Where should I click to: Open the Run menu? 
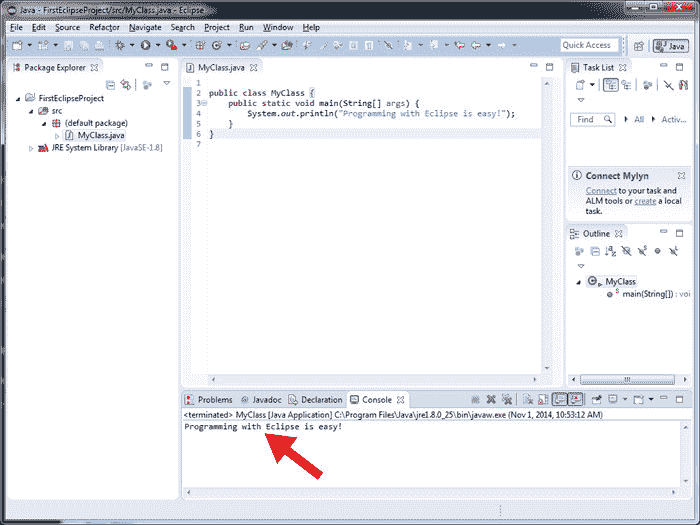point(246,27)
